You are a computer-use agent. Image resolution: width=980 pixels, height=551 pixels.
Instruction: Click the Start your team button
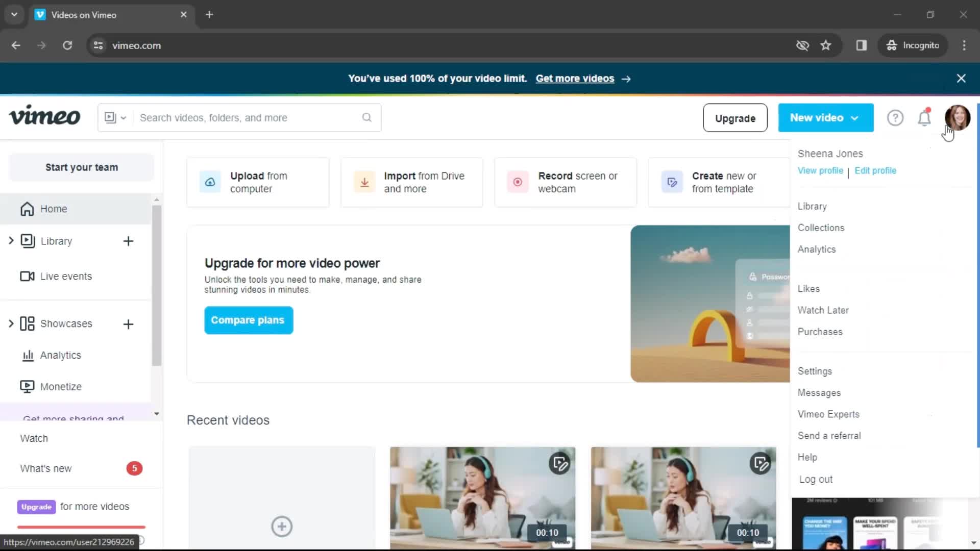[x=82, y=167]
